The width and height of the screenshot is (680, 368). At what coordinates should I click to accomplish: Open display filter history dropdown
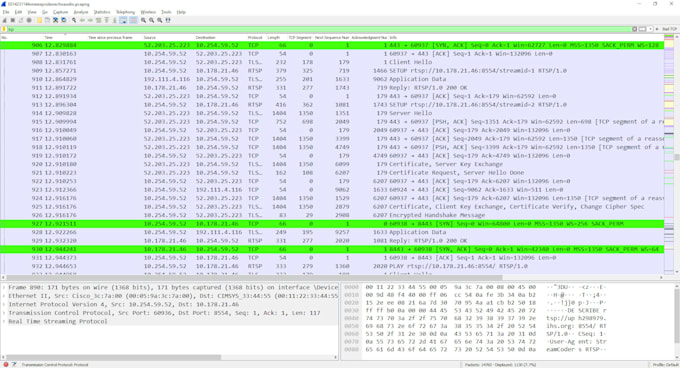tap(651, 29)
